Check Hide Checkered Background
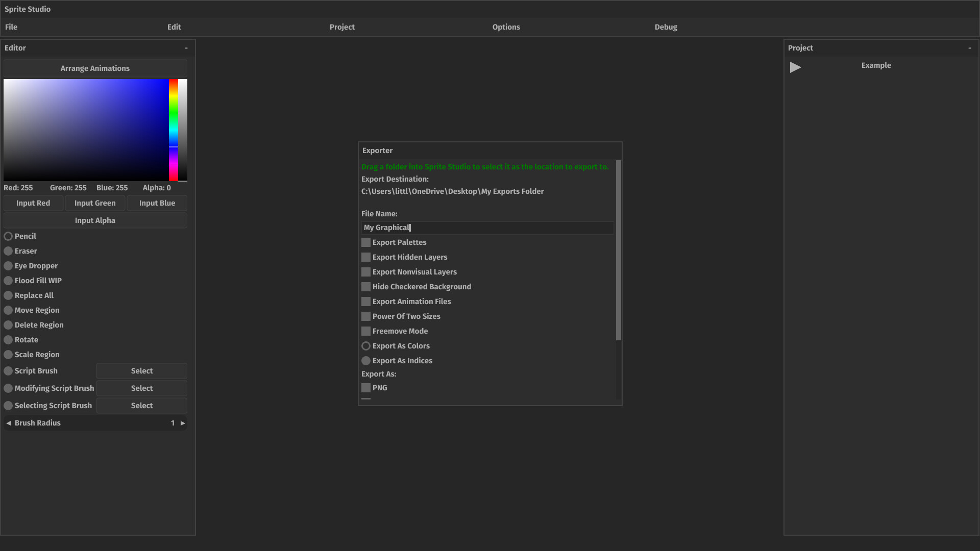Image resolution: width=980 pixels, height=551 pixels. (365, 286)
